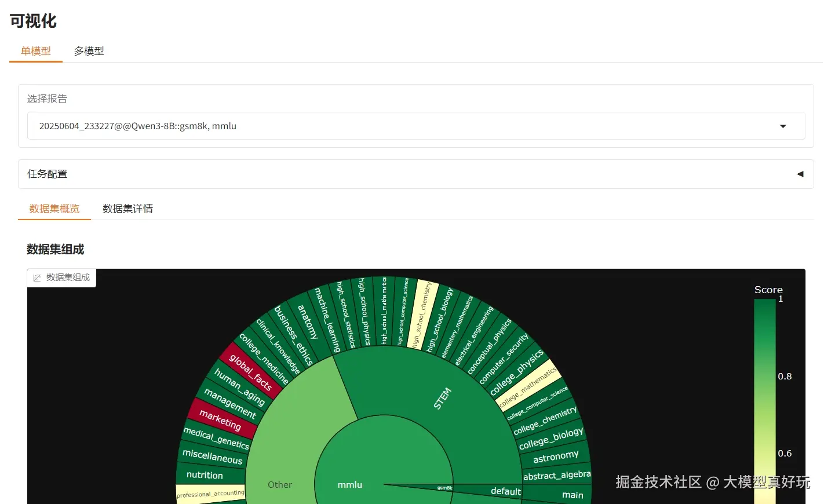The width and height of the screenshot is (824, 504).
Task: Click the mmlu center sunburst segment
Action: point(350,484)
